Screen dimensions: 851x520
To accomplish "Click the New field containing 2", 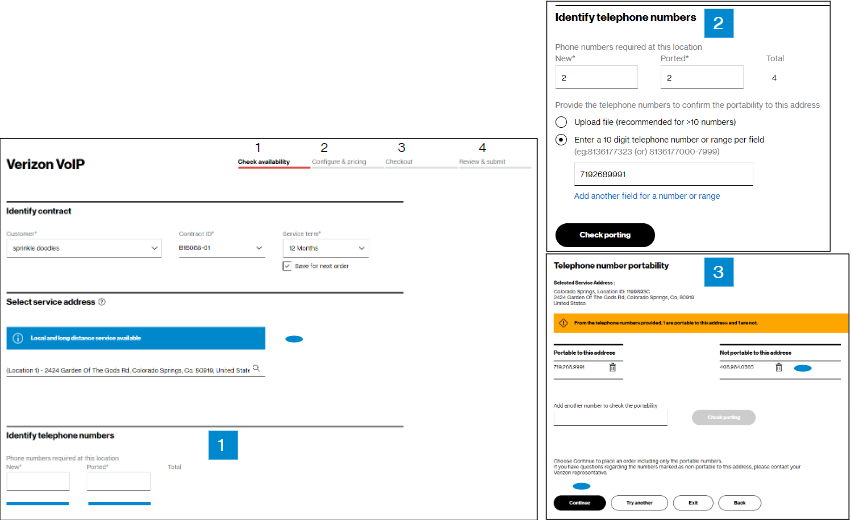I will 596,78.
